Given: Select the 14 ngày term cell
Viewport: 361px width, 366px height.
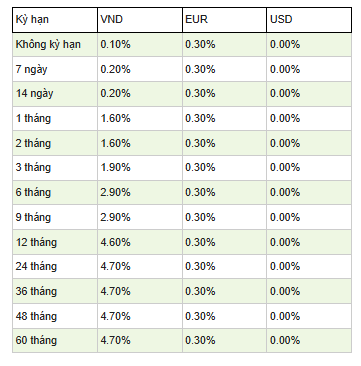Looking at the screenshot, I should point(55,94).
